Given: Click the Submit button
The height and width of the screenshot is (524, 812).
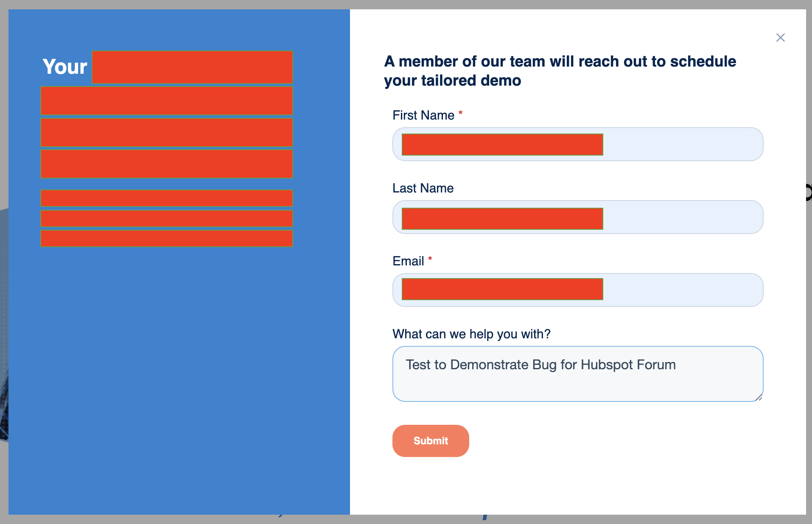Looking at the screenshot, I should tap(431, 441).
